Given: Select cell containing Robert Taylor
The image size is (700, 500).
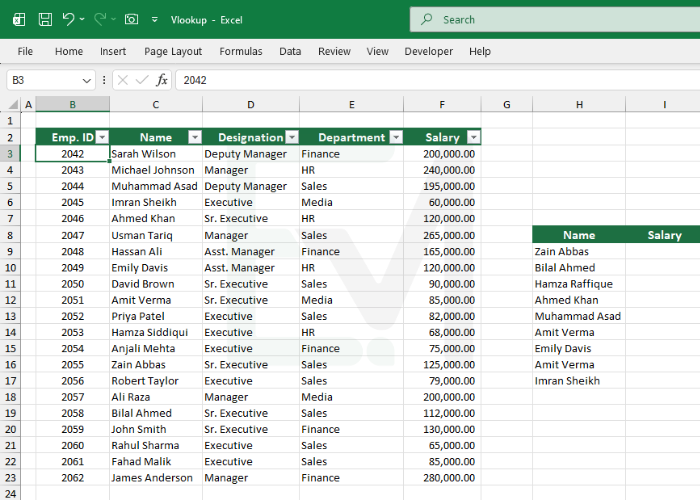Looking at the screenshot, I should click(x=156, y=381).
